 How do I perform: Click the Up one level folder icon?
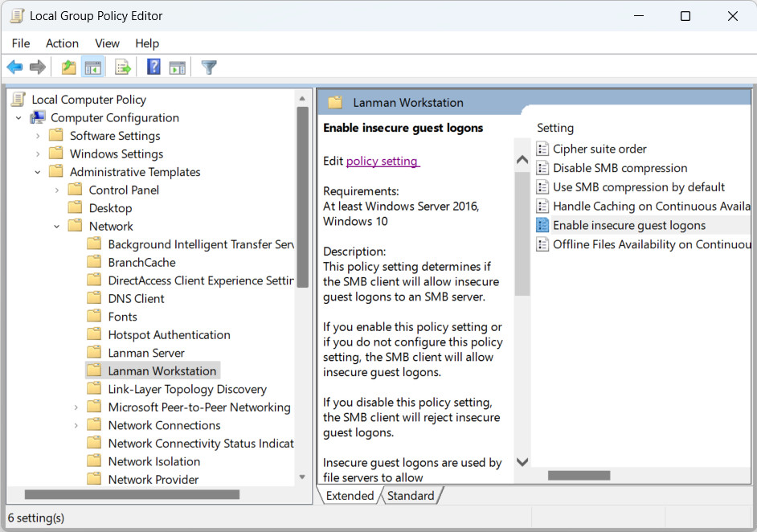(68, 68)
